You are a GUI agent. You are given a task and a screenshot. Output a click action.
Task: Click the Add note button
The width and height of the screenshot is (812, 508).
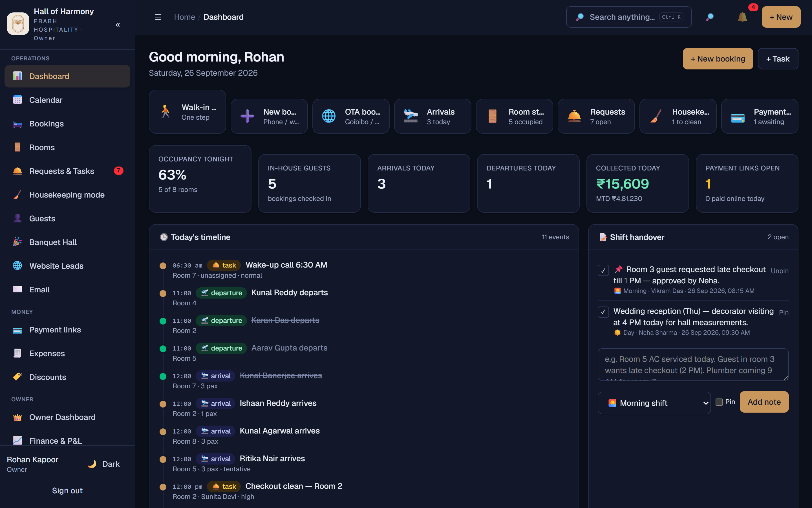point(764,402)
